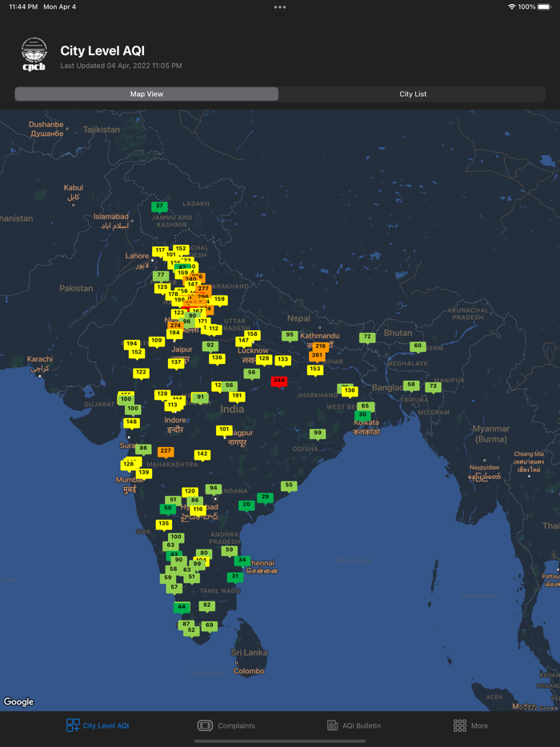The image size is (560, 747).
Task: Tap the orange 216 AQI marker
Action: pyautogui.click(x=320, y=347)
